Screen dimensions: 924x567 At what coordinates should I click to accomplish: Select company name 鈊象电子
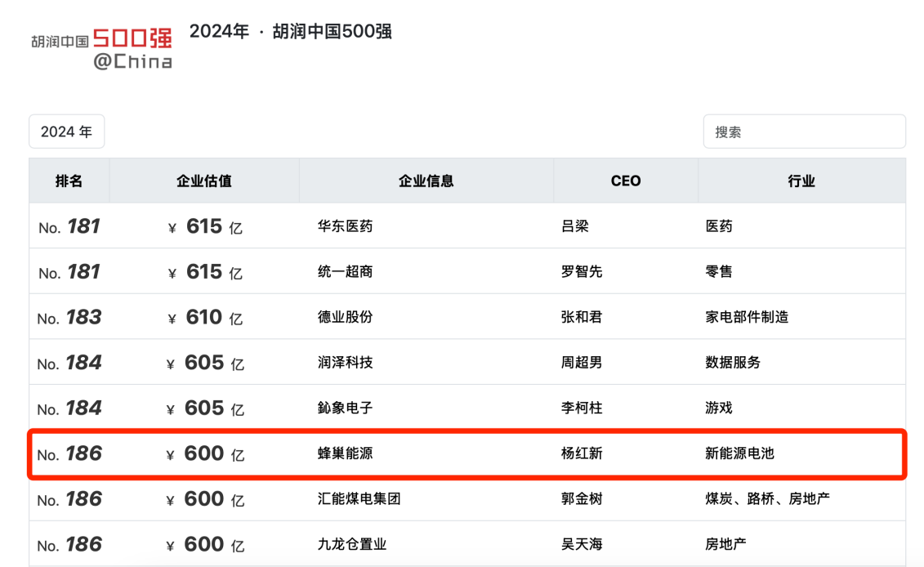pyautogui.click(x=346, y=408)
